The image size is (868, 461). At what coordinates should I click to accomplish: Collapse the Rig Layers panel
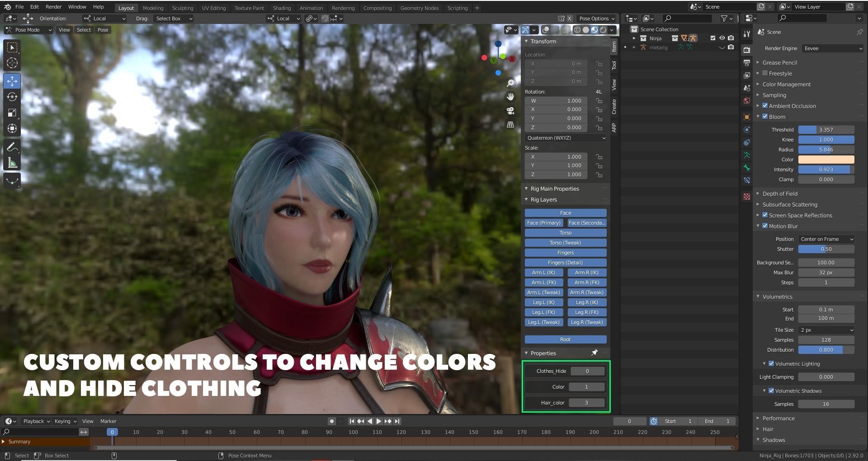pyautogui.click(x=543, y=199)
